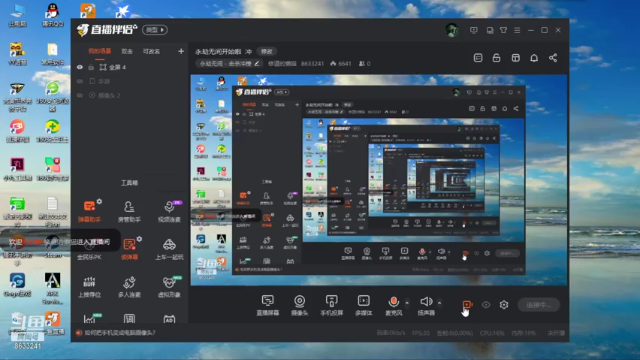Hide the 全屏 4 source with eye icon
Viewport: 640px width, 360px height.
tap(80, 67)
